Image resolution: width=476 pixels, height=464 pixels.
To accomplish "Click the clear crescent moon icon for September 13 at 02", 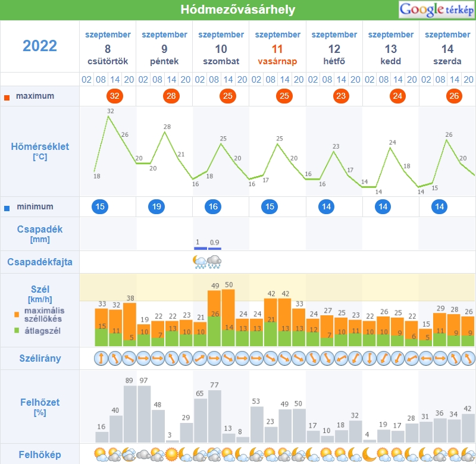I will [x=369, y=454].
